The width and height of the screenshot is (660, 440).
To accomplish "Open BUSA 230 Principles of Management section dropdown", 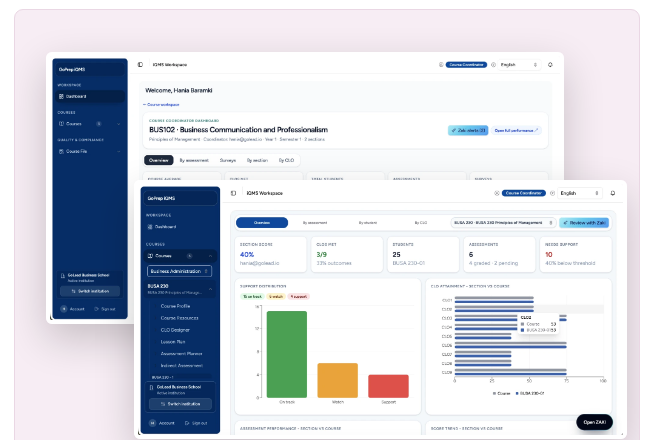I will coord(503,223).
